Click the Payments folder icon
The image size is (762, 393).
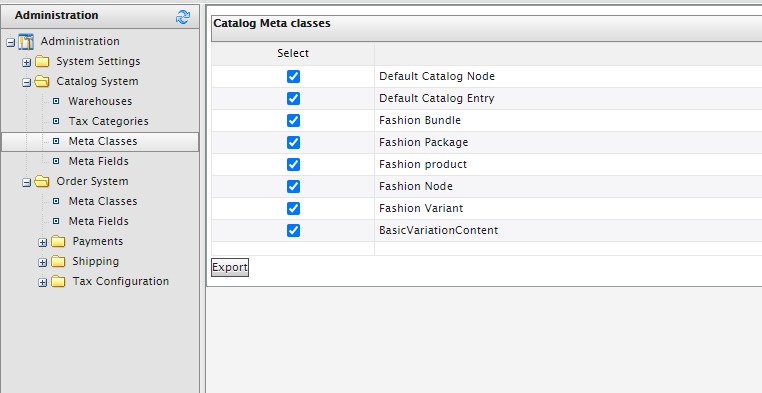(x=58, y=241)
